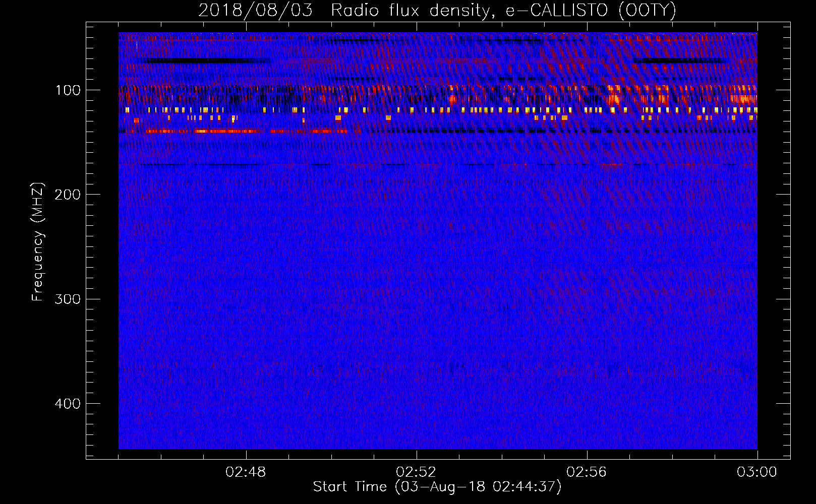This screenshot has width=816, height=504.
Task: Select the 300 frequency axis label
Action: (x=68, y=299)
